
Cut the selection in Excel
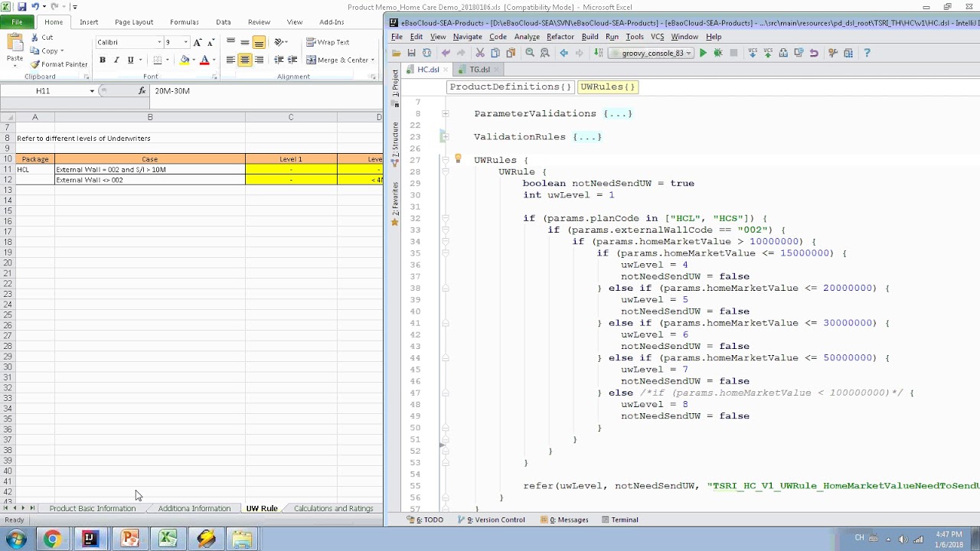pos(41,37)
